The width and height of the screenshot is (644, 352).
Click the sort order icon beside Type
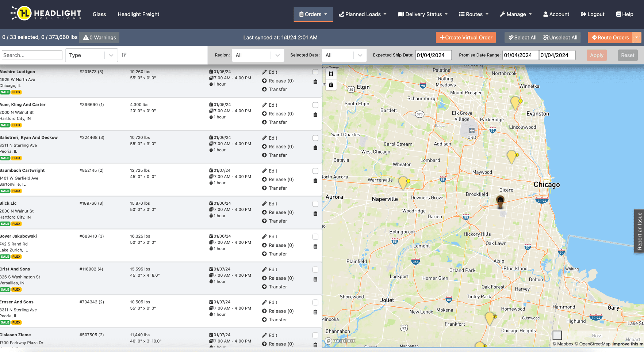click(x=124, y=55)
